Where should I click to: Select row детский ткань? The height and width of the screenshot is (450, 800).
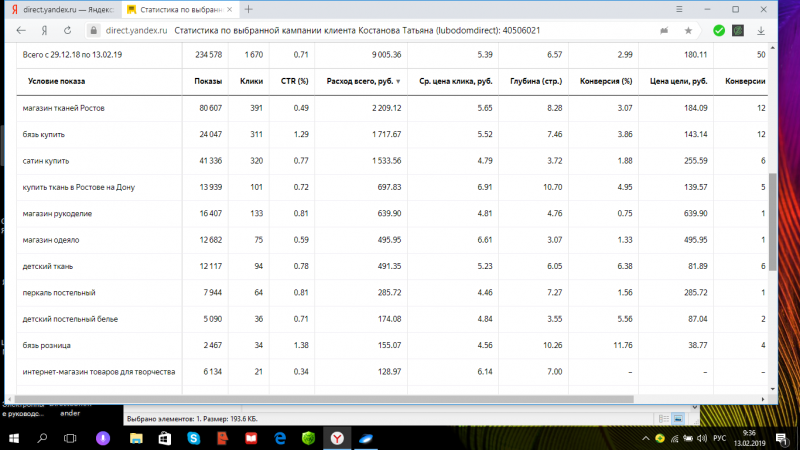[393, 266]
